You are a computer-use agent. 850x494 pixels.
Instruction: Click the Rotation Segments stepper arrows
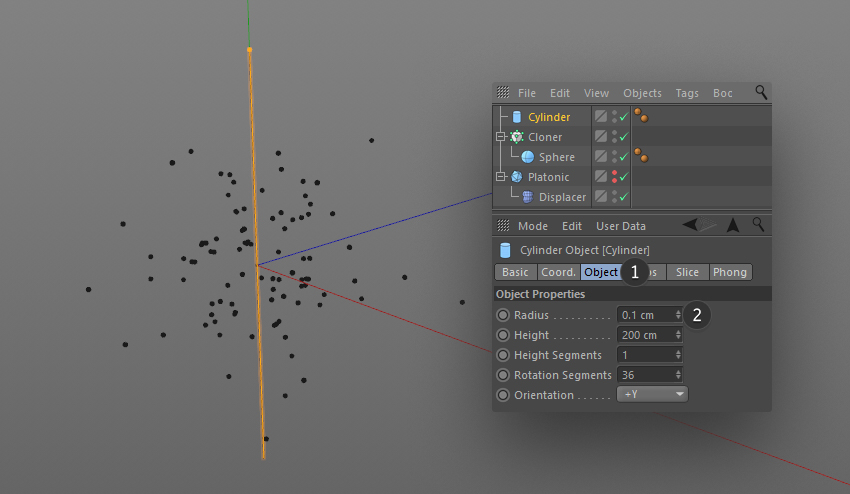tap(678, 375)
